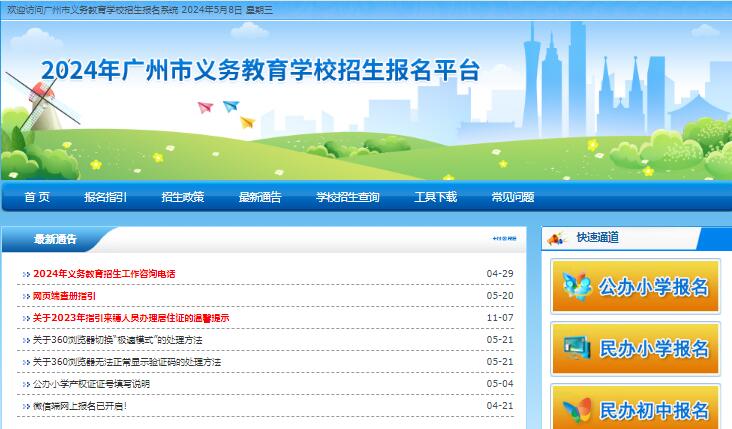The height and width of the screenshot is (429, 732).
Task: Click the date 04-29 in notices list
Action: point(500,274)
